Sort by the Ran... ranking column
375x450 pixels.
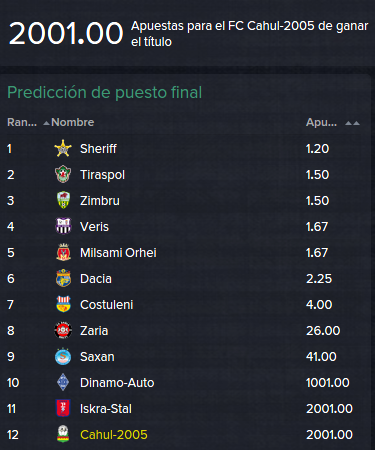click(x=22, y=122)
